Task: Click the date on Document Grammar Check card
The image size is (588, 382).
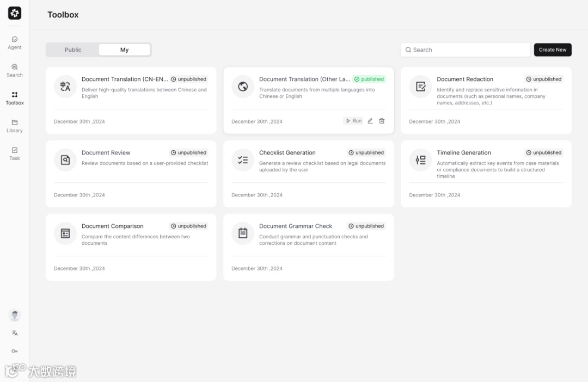Action: click(x=257, y=268)
